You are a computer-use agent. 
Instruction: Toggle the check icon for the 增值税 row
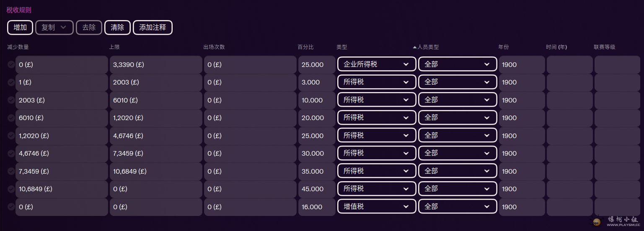pyautogui.click(x=11, y=207)
